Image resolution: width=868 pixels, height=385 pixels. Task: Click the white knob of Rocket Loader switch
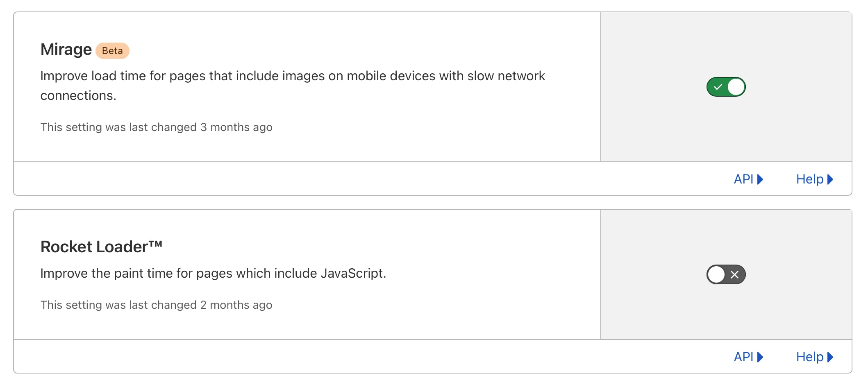(x=716, y=274)
